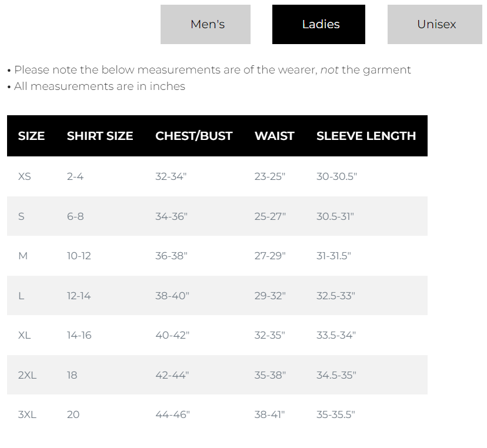Click the SHIRT SIZE column header
487x448 pixels.
tap(100, 136)
